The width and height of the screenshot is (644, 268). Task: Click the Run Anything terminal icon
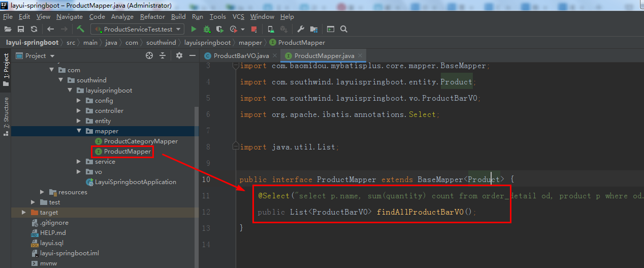pyautogui.click(x=331, y=29)
